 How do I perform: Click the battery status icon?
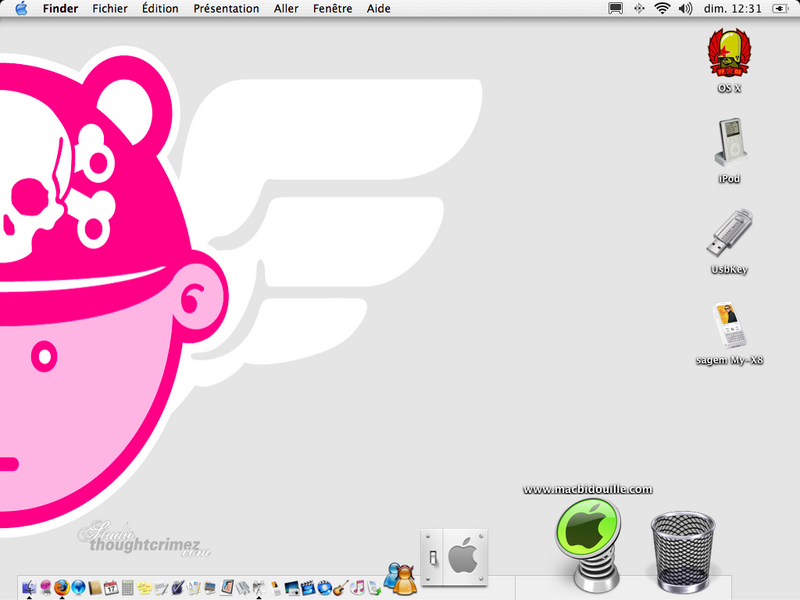[x=780, y=9]
